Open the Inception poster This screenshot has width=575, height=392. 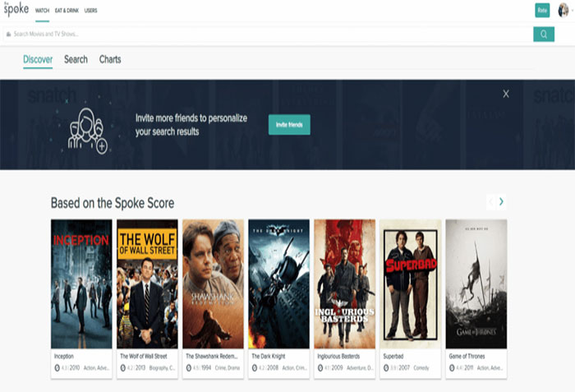click(x=81, y=284)
